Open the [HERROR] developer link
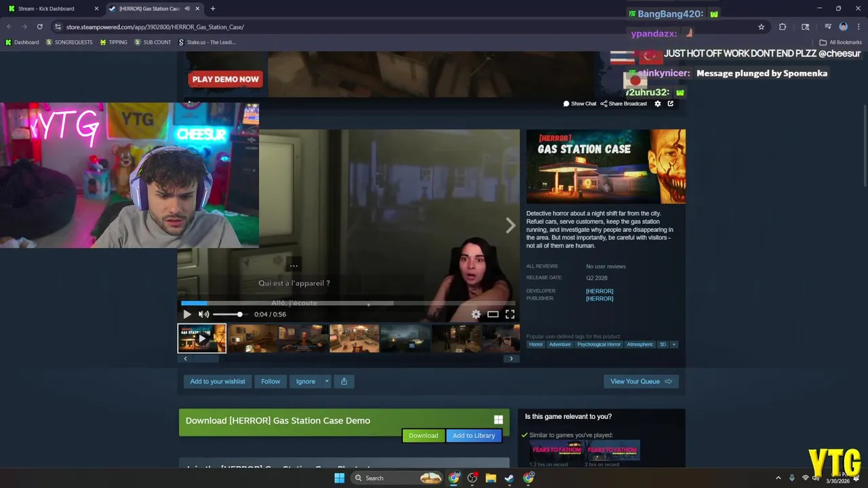Viewport: 868px width, 488px height. 599,291
